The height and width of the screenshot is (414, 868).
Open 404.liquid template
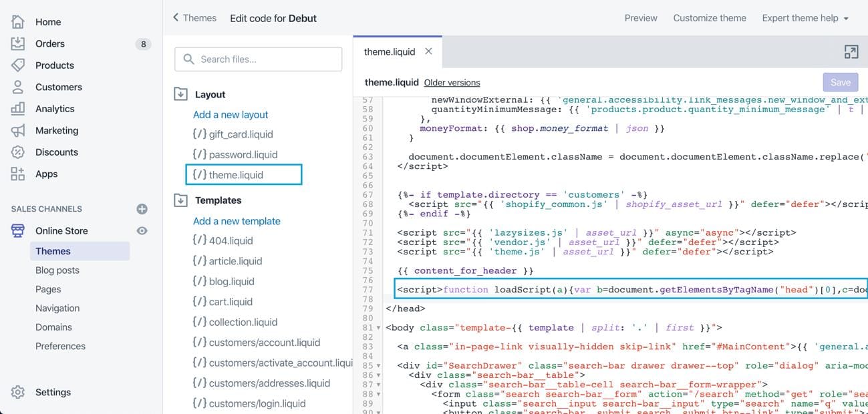(223, 240)
